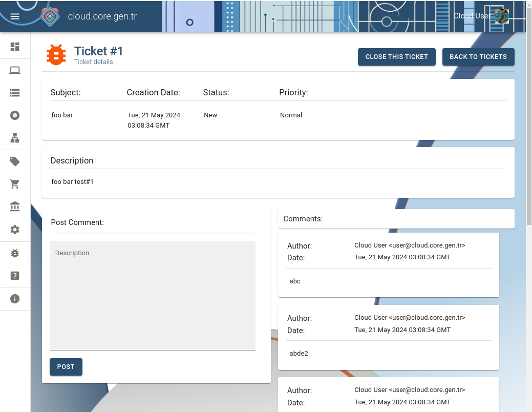
Task: Click the comment Description text area
Action: pyautogui.click(x=153, y=295)
